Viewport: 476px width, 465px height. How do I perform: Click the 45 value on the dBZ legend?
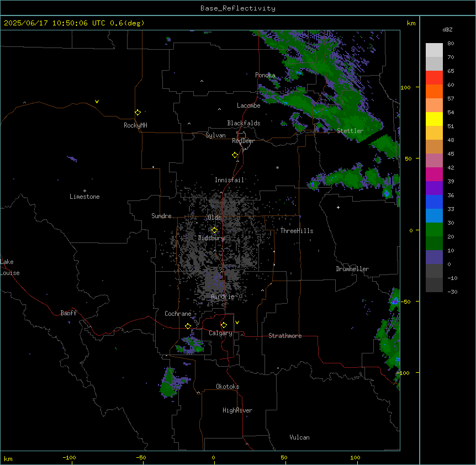pos(451,154)
